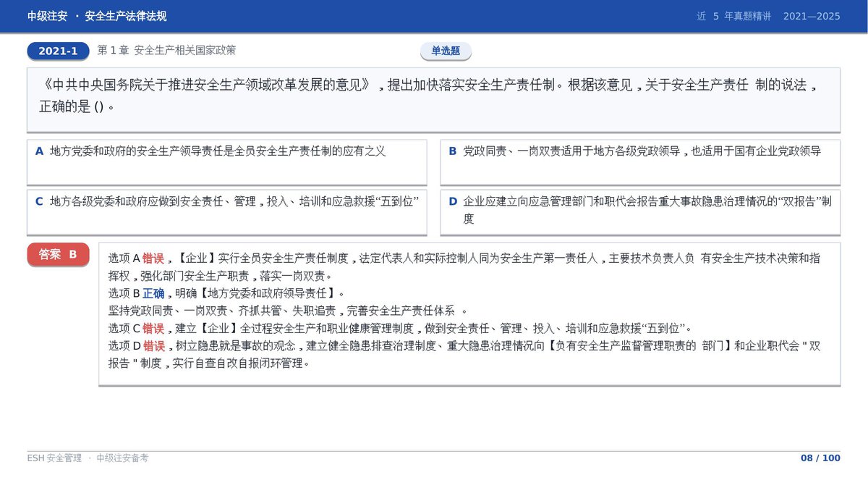Click the 答案 B answer badge
Screen dimensions: 868x488
(58, 254)
